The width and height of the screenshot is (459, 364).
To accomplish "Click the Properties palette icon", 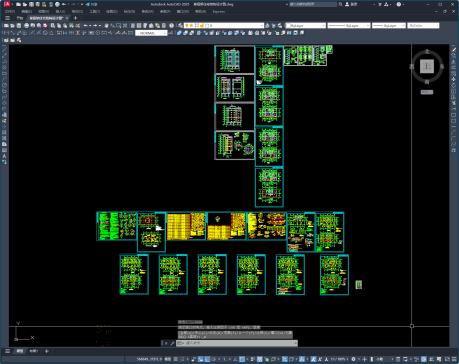I will tap(133, 25).
